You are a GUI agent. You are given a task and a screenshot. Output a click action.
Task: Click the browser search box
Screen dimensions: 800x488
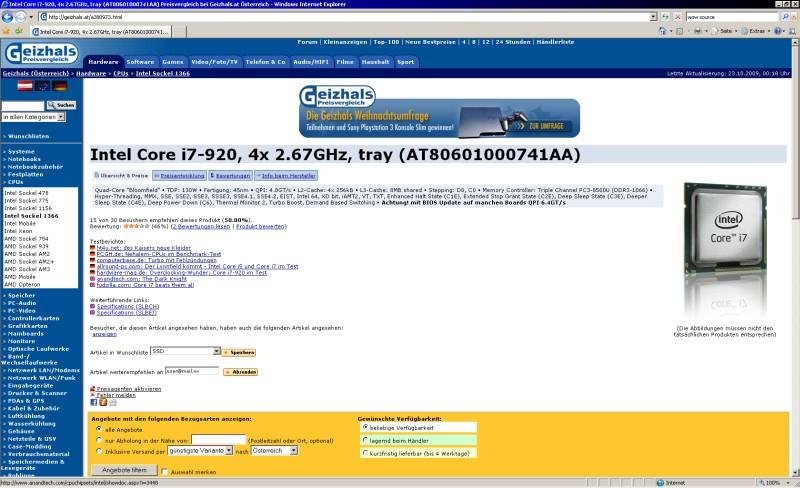point(733,17)
